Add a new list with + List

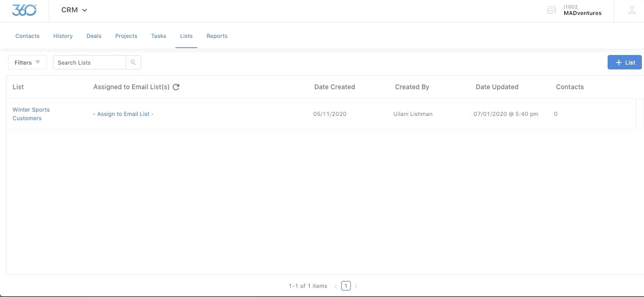tap(625, 62)
